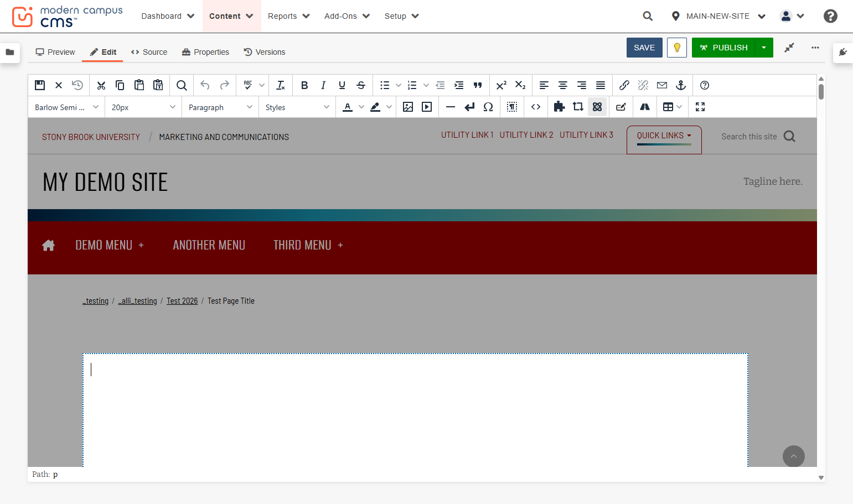The height and width of the screenshot is (504, 853).
Task: Expand the Publish button dropdown arrow
Action: click(764, 48)
